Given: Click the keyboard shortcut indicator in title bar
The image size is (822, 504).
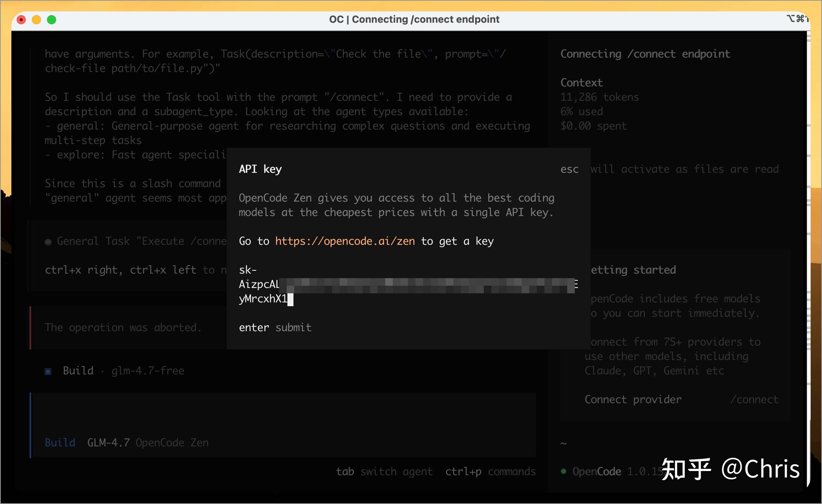Looking at the screenshot, I should pos(797,19).
